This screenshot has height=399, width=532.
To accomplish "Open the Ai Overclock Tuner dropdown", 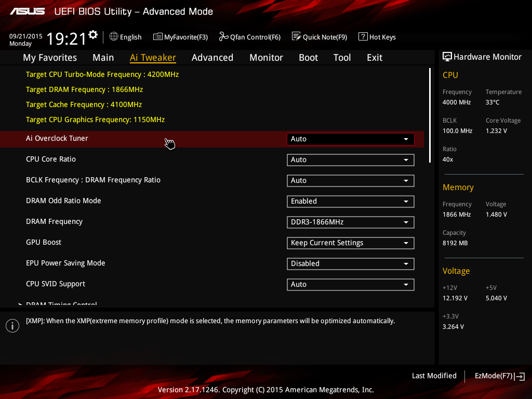I will coord(351,139).
